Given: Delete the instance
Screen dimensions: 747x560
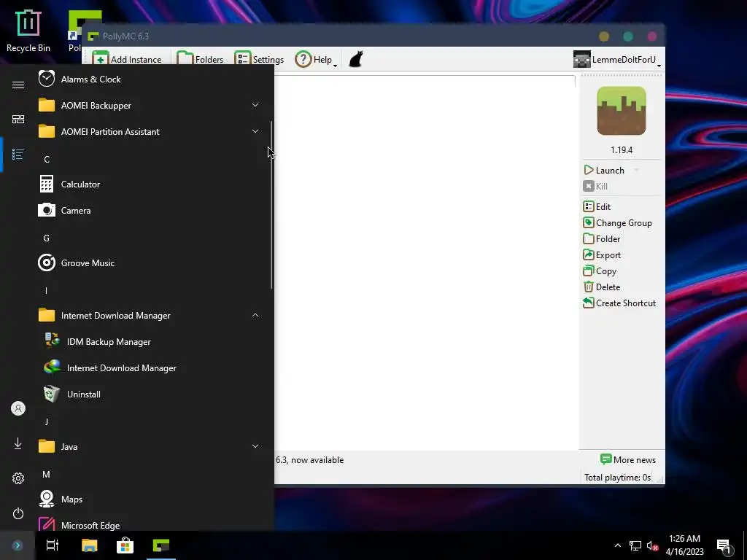Looking at the screenshot, I should coord(602,287).
